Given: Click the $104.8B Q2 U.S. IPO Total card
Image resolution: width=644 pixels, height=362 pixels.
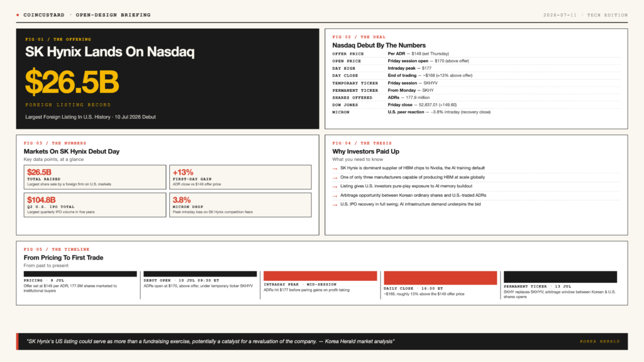Looking at the screenshot, I should tap(95, 205).
